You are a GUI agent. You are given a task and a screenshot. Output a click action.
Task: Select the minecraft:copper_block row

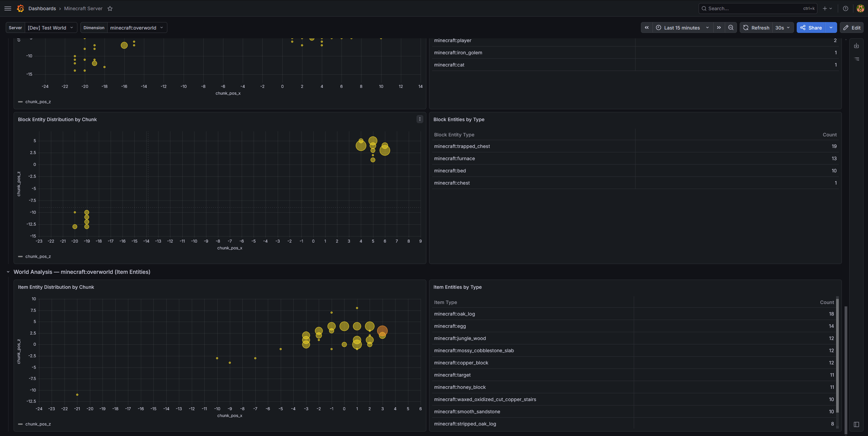pos(633,363)
